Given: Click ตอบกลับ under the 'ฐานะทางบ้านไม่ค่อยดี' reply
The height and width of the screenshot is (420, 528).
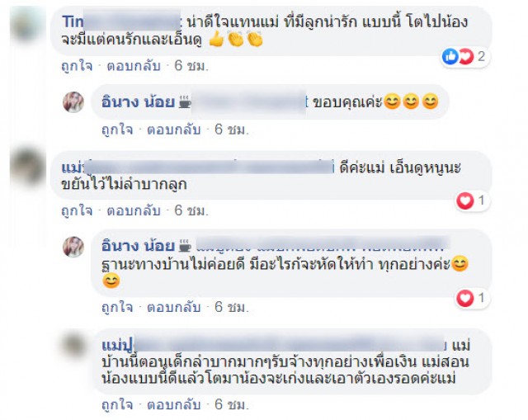Looking at the screenshot, I should click(x=174, y=307).
